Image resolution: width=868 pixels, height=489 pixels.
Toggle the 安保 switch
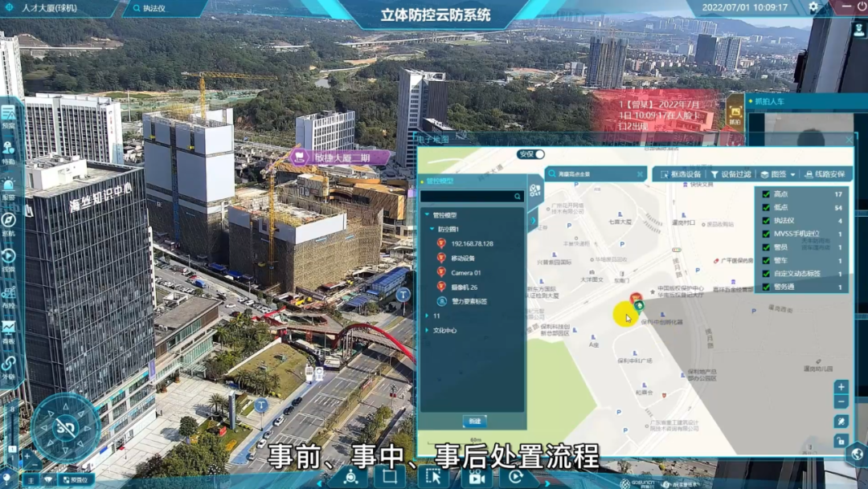point(536,154)
